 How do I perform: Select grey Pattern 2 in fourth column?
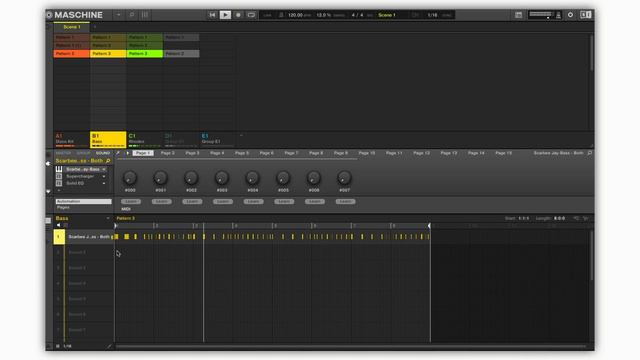(x=181, y=53)
